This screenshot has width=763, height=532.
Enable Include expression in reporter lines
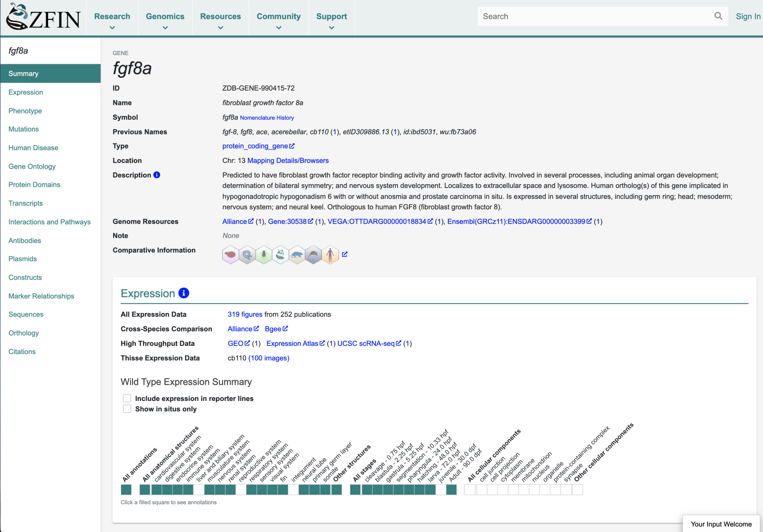point(127,398)
